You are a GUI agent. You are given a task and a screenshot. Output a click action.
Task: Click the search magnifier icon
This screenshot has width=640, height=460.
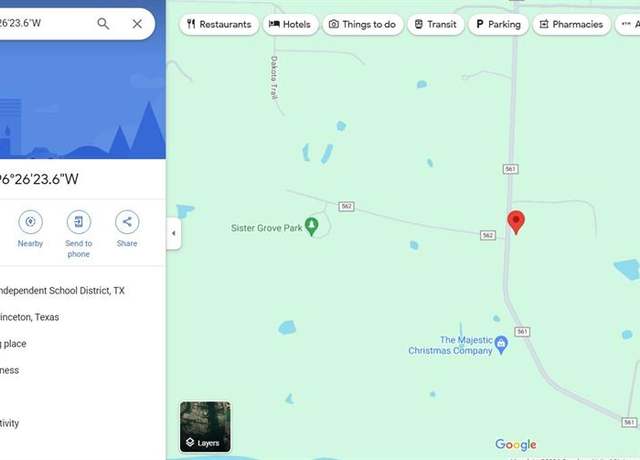(x=103, y=24)
